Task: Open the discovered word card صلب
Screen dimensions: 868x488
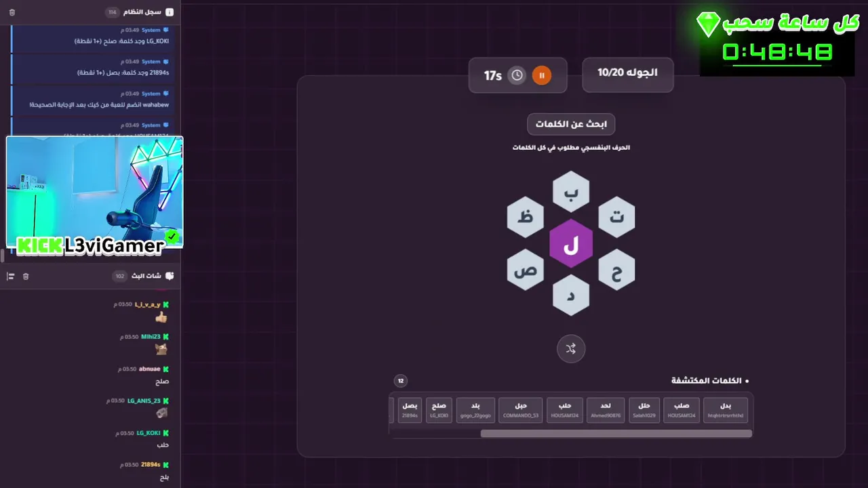Action: (x=682, y=410)
